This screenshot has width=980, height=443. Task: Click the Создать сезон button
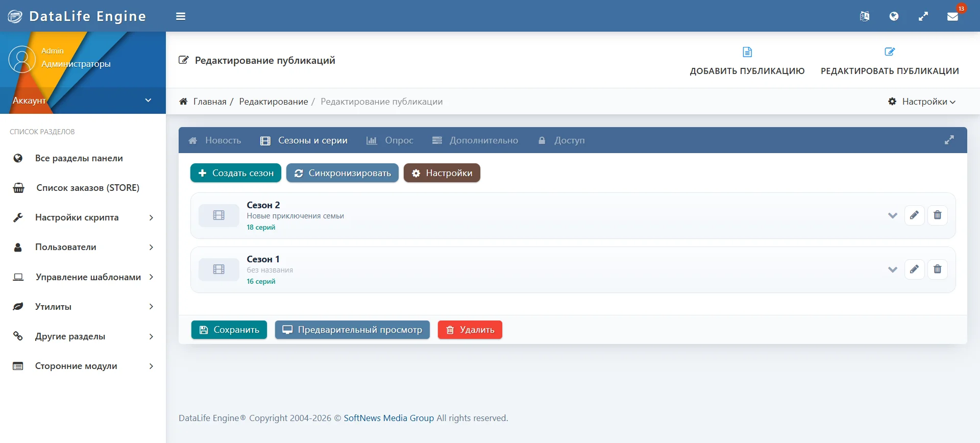pyautogui.click(x=236, y=173)
